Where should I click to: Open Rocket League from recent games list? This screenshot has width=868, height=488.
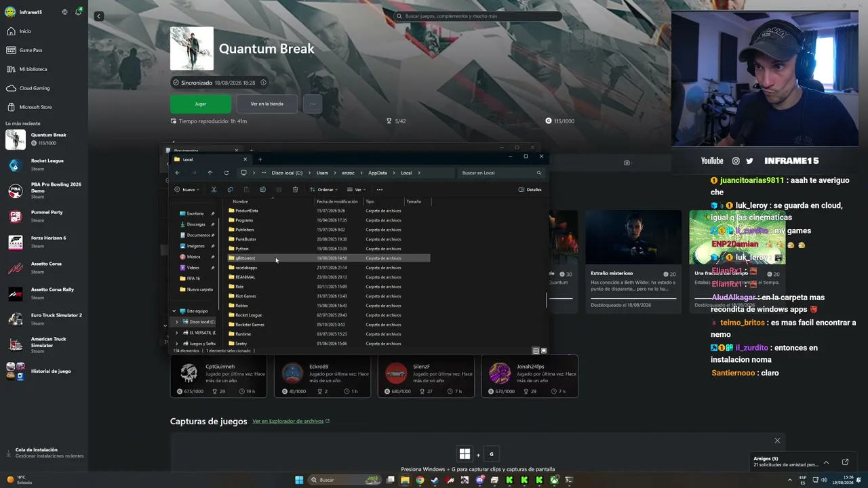tap(44, 165)
